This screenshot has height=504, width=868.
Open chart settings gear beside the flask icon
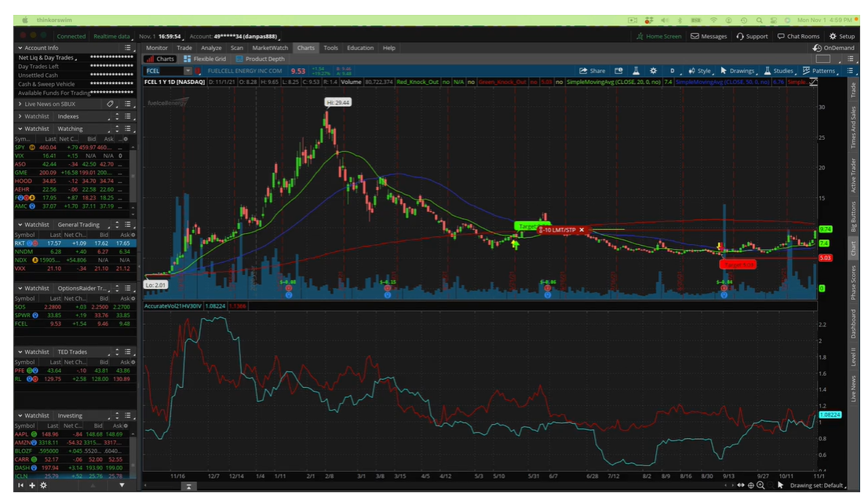[653, 71]
